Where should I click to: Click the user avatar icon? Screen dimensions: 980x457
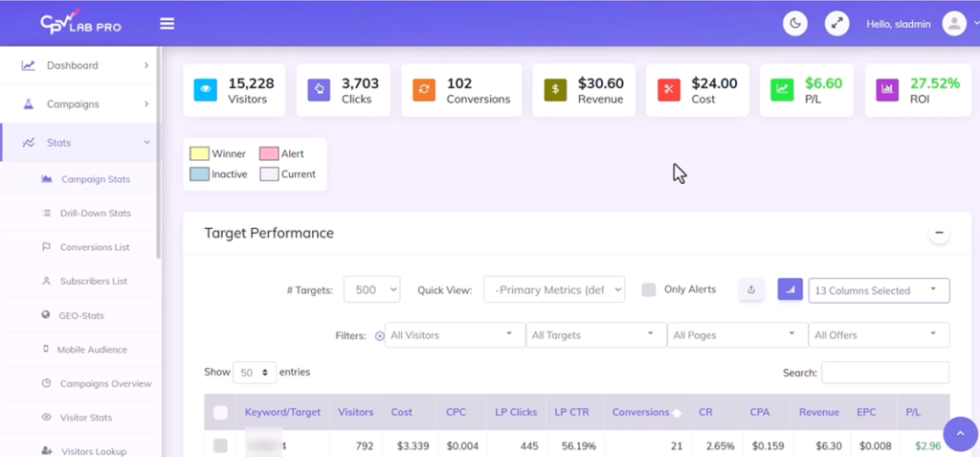pyautogui.click(x=954, y=24)
